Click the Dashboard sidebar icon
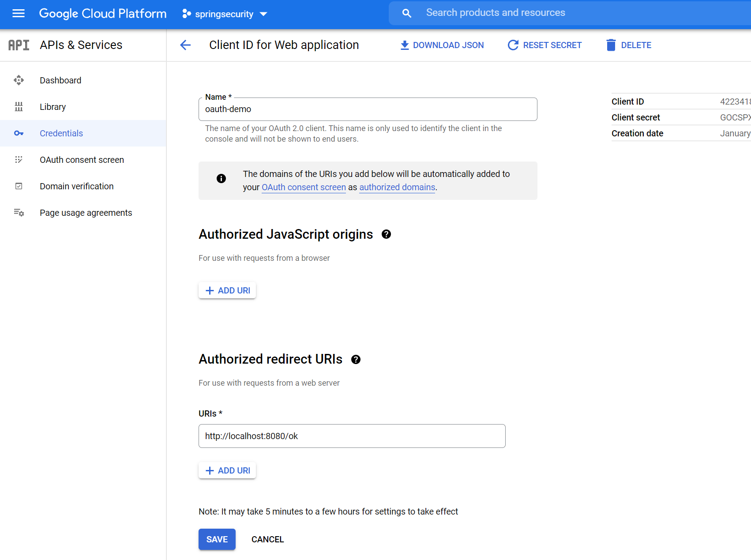Screen dimensions: 751x560 (x=19, y=80)
